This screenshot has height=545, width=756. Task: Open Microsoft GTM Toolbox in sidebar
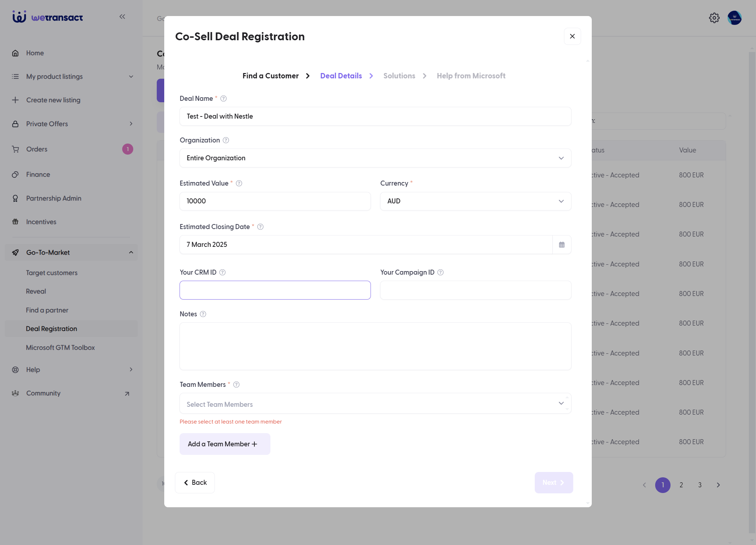[60, 348]
